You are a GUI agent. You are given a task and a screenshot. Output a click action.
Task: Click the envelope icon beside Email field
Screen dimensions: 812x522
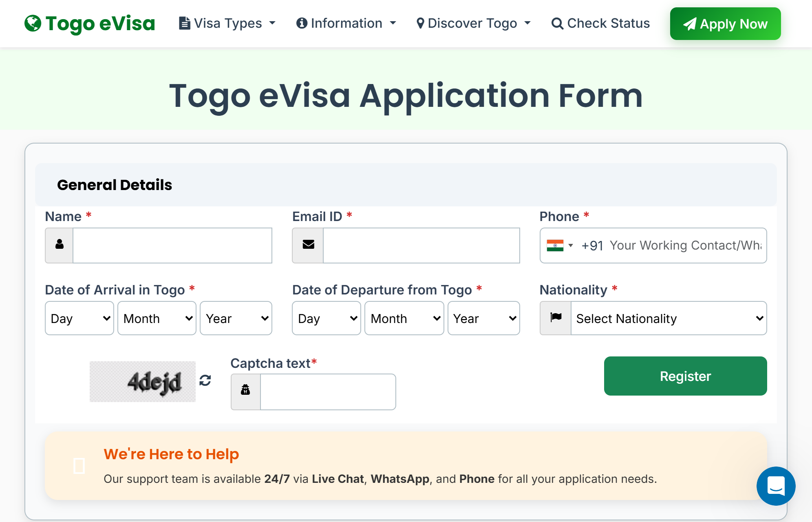click(x=308, y=245)
